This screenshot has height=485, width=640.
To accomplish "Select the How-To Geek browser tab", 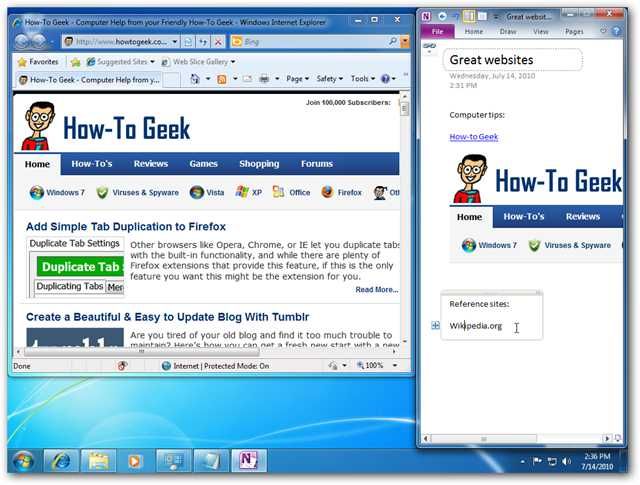I will (89, 80).
